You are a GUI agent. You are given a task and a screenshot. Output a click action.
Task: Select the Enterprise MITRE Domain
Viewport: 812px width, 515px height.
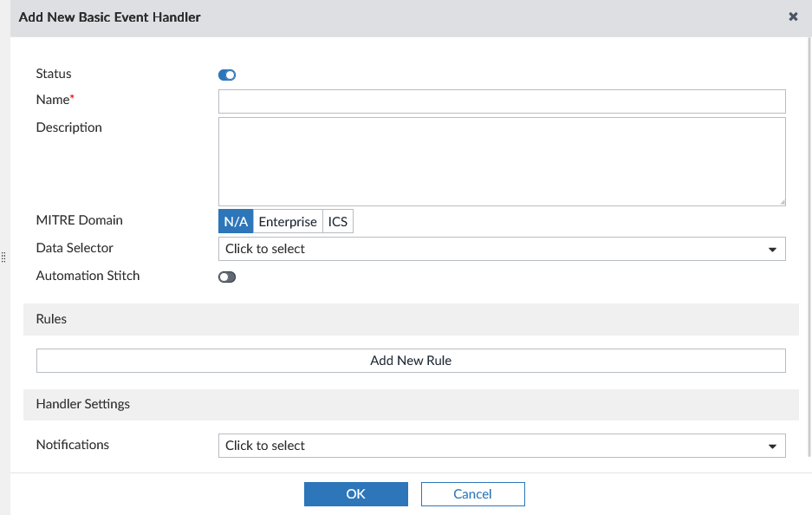(x=288, y=221)
